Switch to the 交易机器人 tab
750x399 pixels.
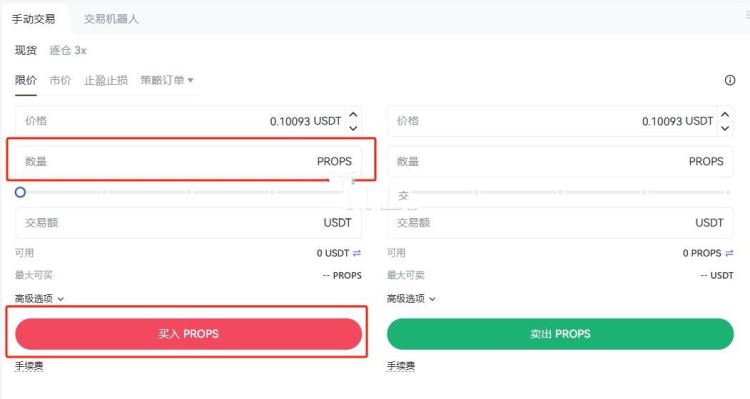pos(111,19)
